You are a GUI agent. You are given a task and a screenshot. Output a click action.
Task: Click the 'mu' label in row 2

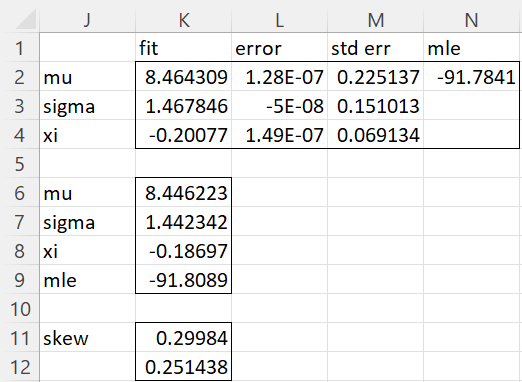coord(87,76)
